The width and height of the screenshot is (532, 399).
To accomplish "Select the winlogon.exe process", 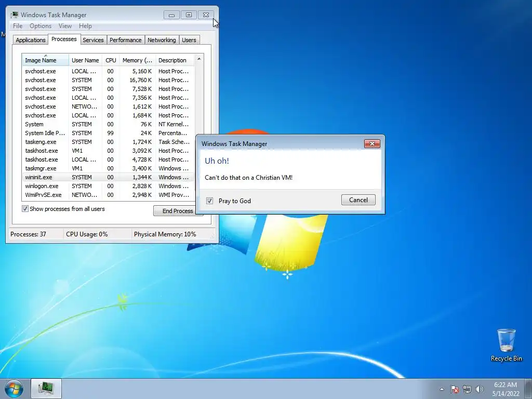I will pos(108,186).
